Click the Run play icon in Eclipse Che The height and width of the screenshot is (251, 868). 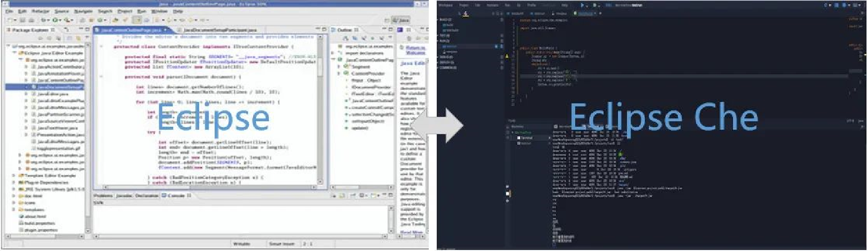click(582, 5)
